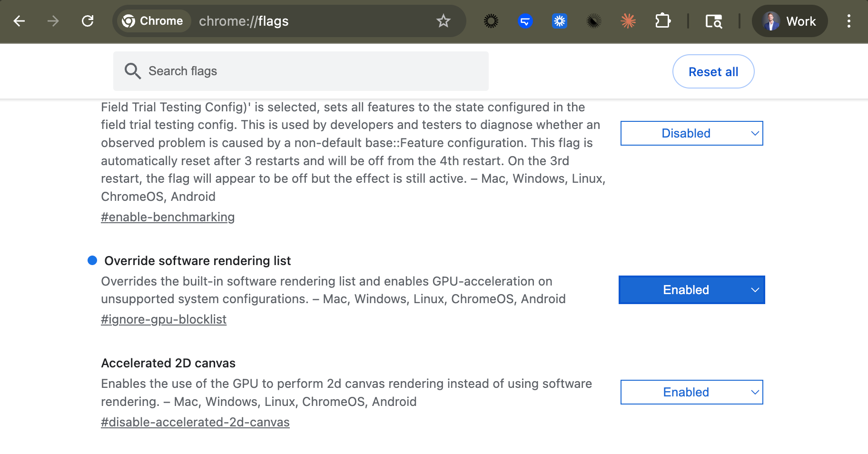Viewport: 868px width, 454px height.
Task: Open the Disabled dropdown for enable-benchmarking
Action: (x=691, y=133)
